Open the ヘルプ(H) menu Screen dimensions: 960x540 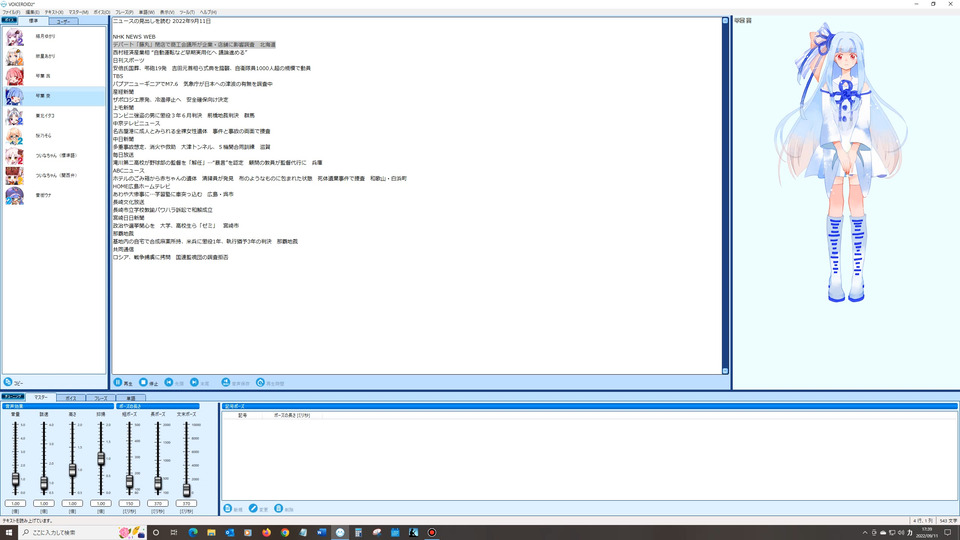tap(208, 12)
